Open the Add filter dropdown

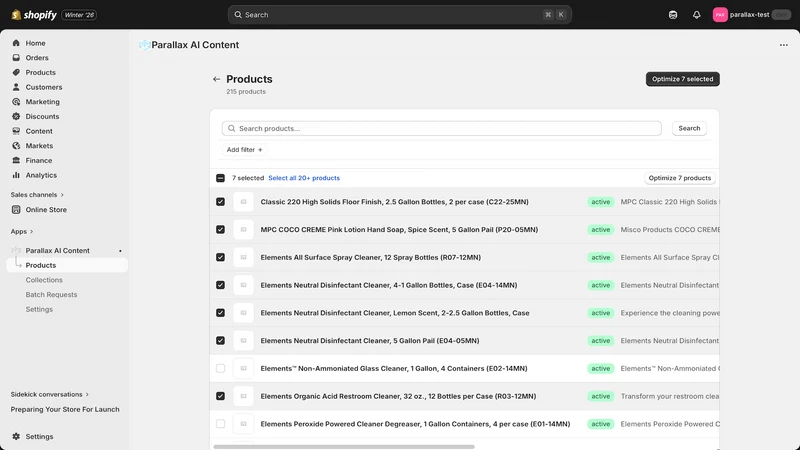(244, 150)
